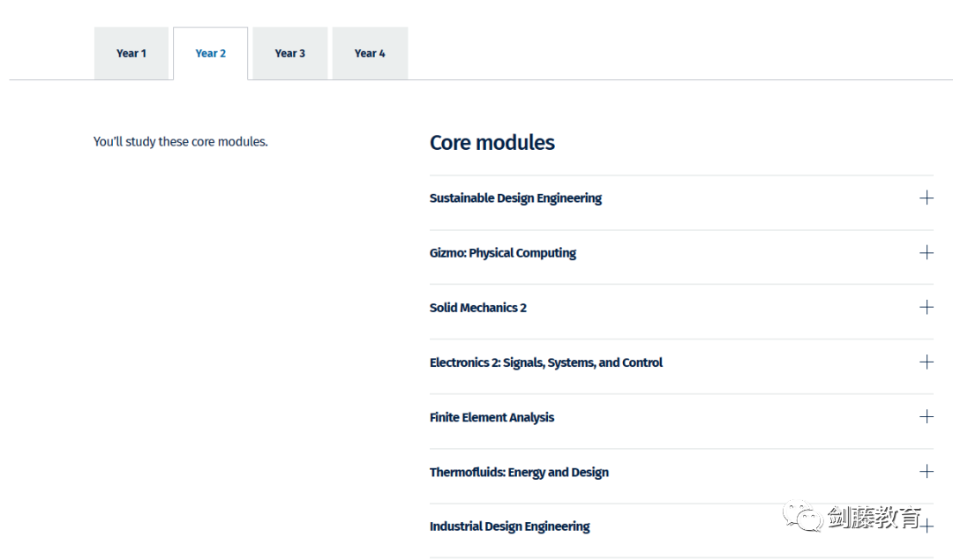Click the Thermofluids: Energy and Design title
This screenshot has height=560, width=953.
[x=519, y=472]
